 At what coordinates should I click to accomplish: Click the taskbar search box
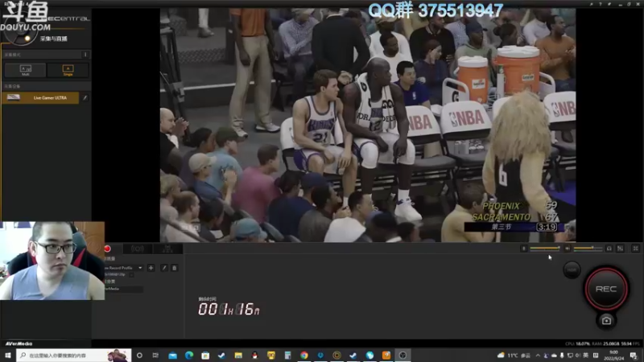pos(74,356)
